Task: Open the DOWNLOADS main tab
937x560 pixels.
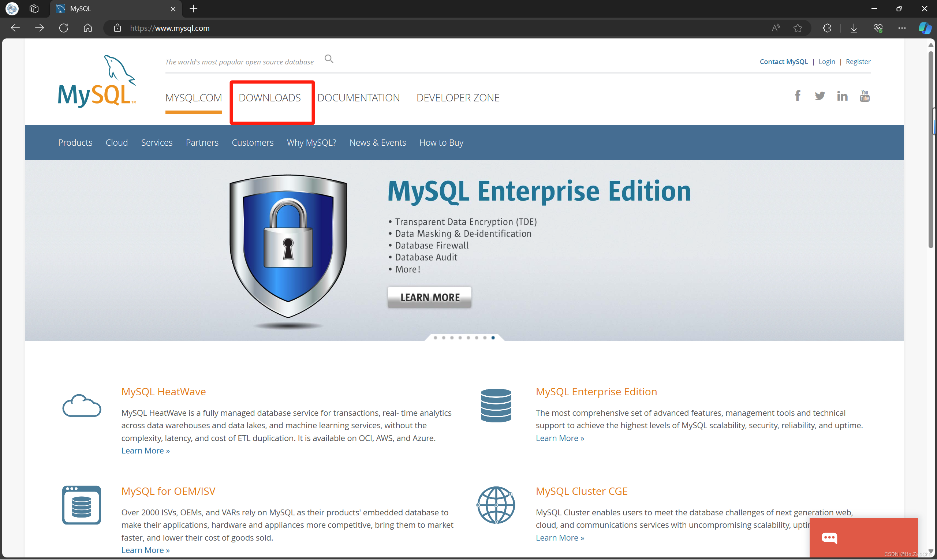Action: tap(270, 98)
